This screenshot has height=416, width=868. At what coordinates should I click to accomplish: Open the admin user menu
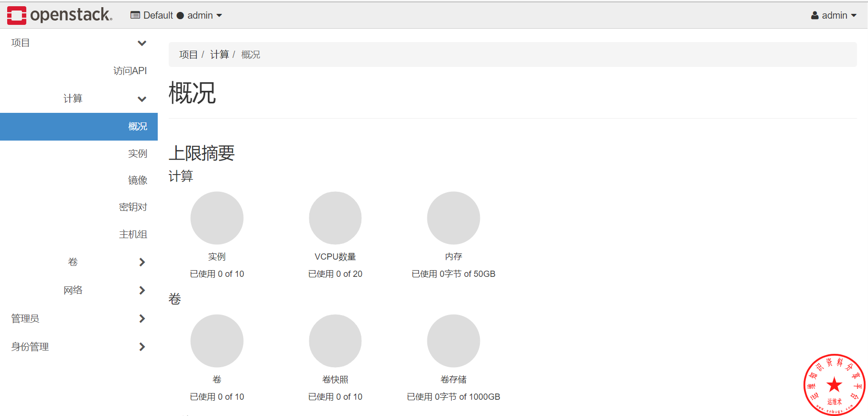(x=834, y=15)
